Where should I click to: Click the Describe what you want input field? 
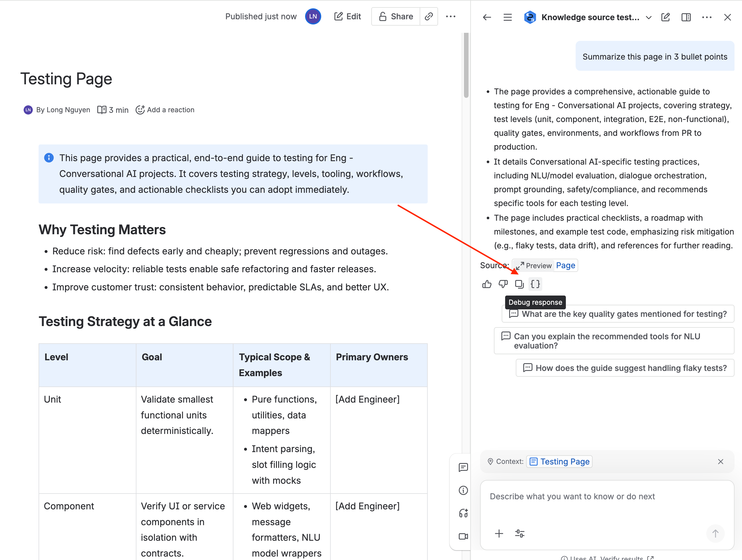[604, 496]
